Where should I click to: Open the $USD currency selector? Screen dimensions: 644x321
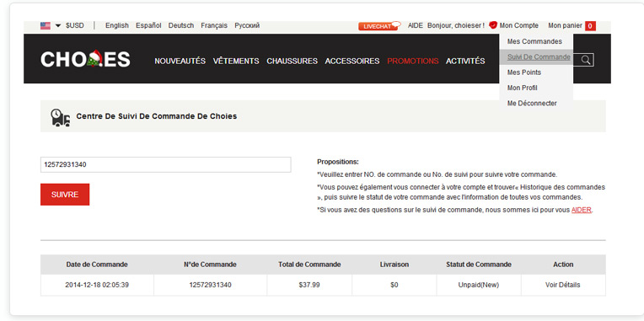75,25
